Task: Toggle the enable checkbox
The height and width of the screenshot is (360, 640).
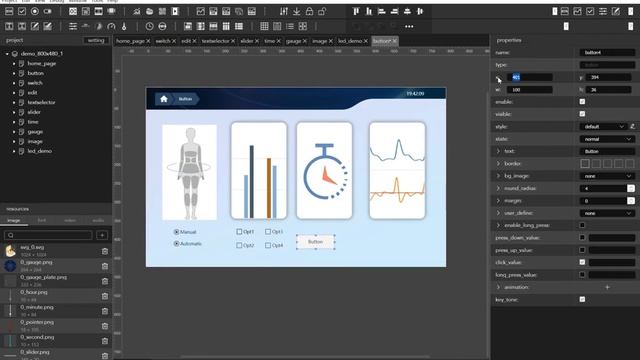Action: [582, 102]
